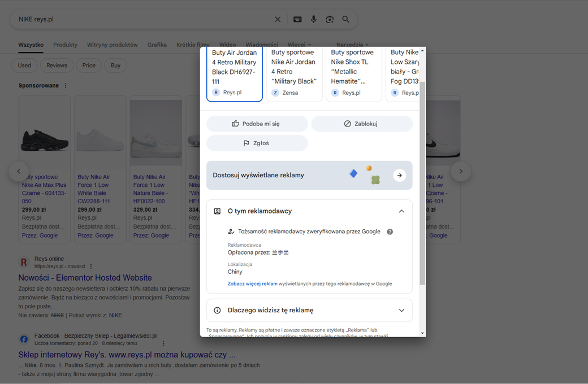Viewport: 588px width, 384px height.
Task: Click the Zablokuj button
Action: coord(362,124)
